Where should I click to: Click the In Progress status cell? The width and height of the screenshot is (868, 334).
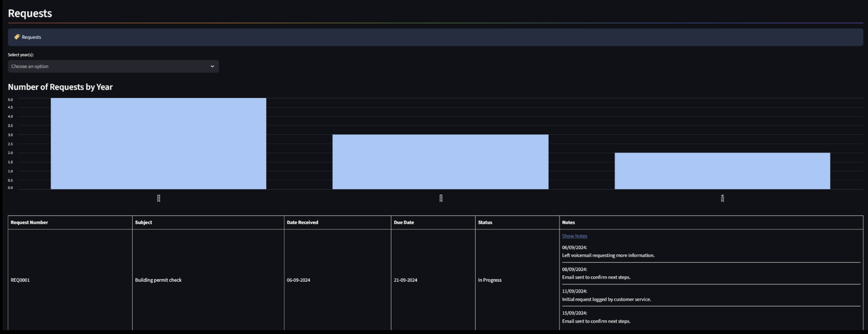pyautogui.click(x=490, y=280)
